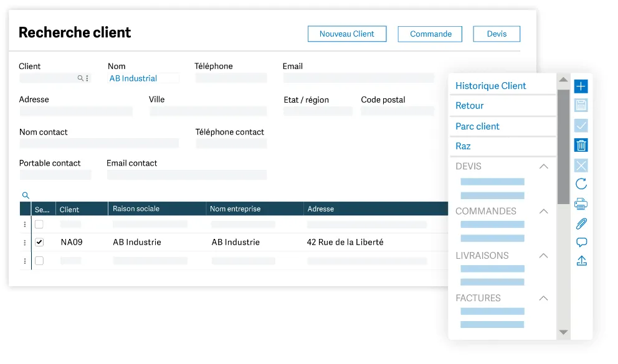Click the Téléphone contact input field

[231, 143]
